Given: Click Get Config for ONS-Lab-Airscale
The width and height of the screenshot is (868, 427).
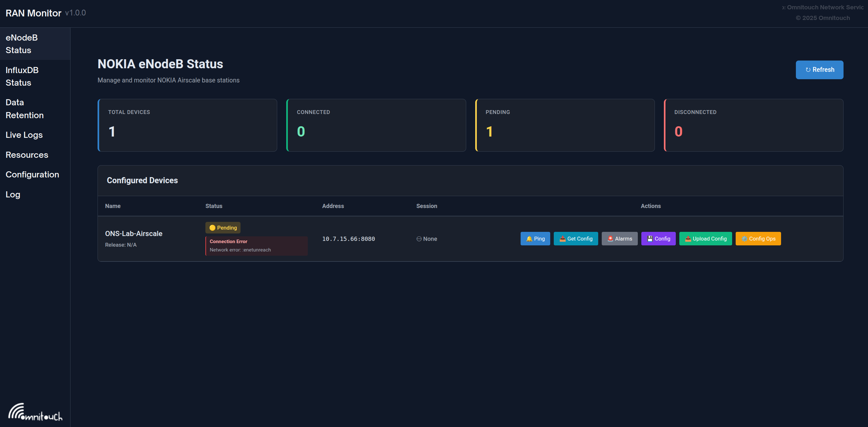Looking at the screenshot, I should click(576, 239).
